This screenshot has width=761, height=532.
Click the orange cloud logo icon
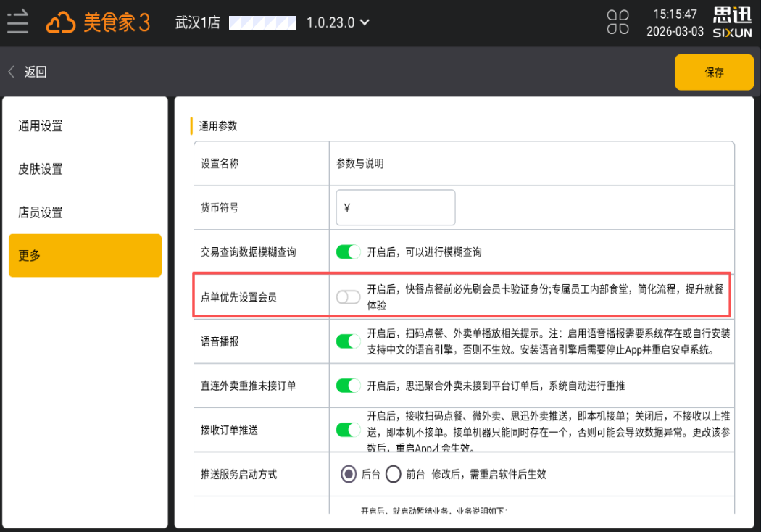click(62, 23)
